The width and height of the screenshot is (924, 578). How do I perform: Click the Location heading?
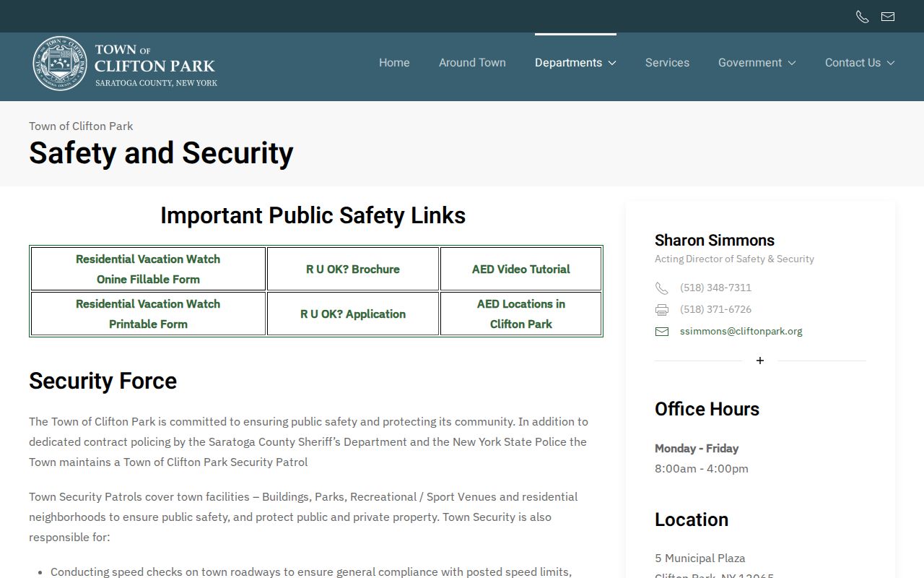point(692,519)
